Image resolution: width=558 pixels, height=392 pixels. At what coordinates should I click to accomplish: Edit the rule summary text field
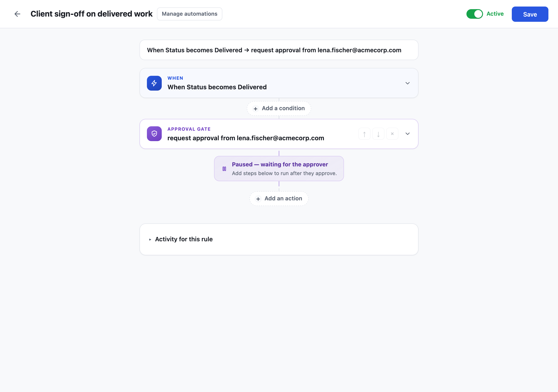(x=279, y=50)
